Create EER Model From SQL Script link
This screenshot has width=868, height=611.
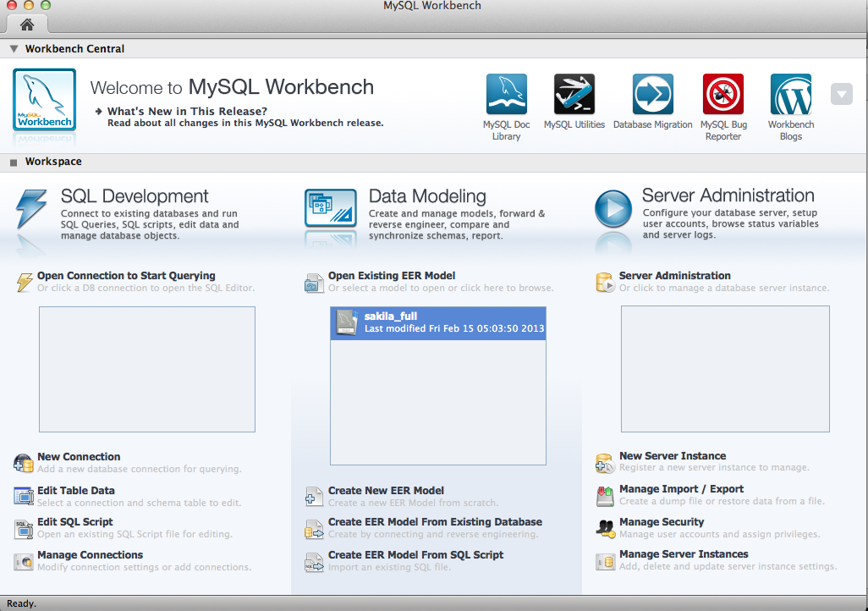[x=415, y=554]
